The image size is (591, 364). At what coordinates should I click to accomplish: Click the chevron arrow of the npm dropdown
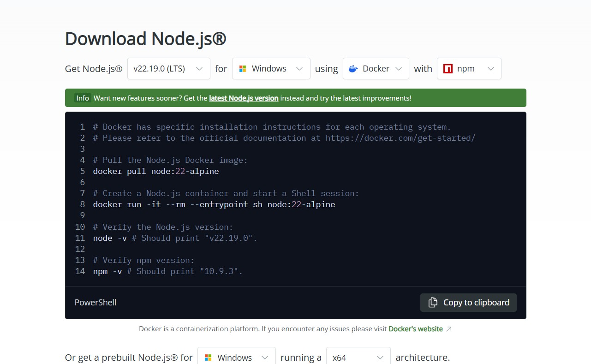491,69
